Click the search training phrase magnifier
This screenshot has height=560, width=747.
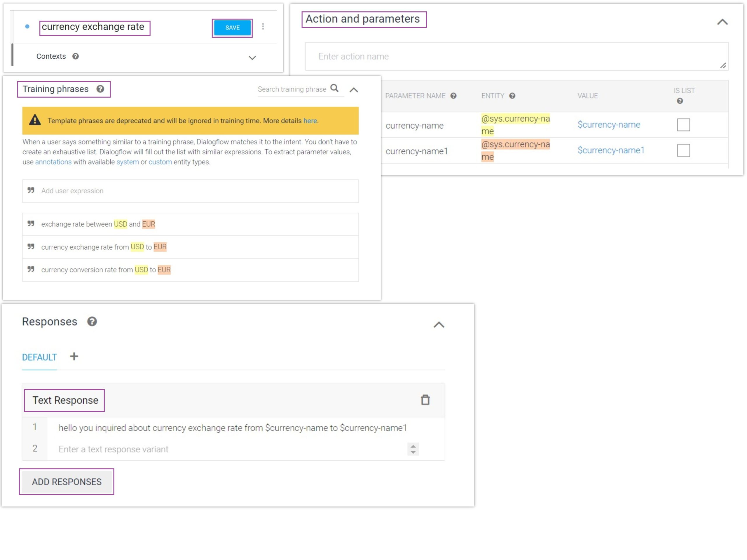coord(334,88)
